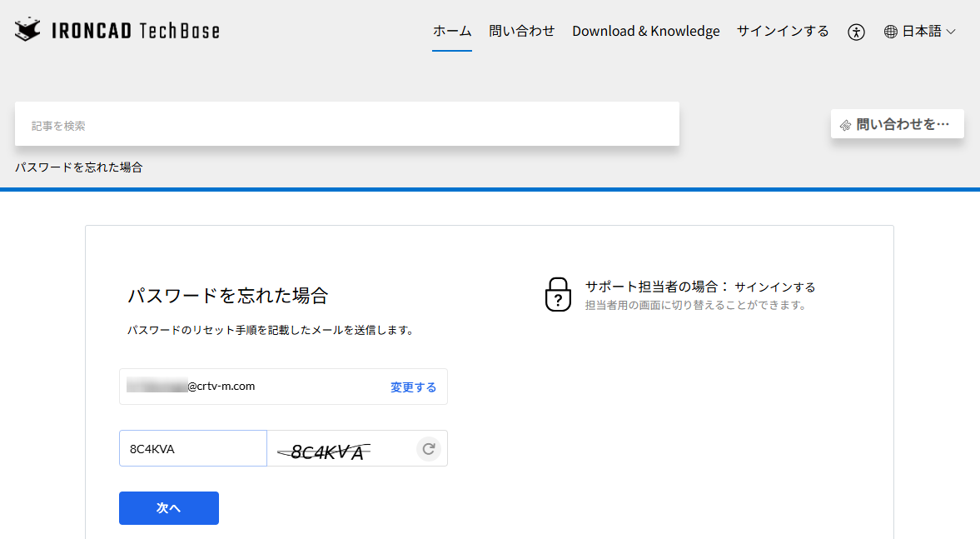Click the IRONCAD TechBase title text
The height and width of the screenshot is (539, 980).
click(136, 32)
